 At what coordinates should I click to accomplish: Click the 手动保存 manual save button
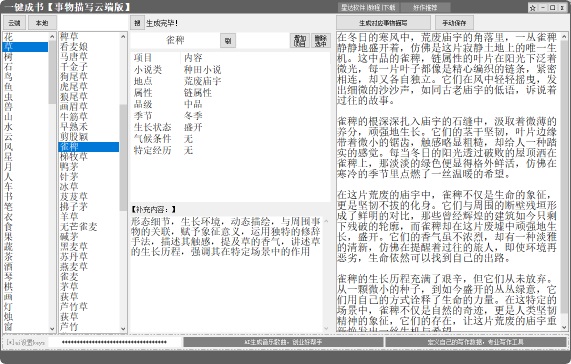(x=454, y=23)
